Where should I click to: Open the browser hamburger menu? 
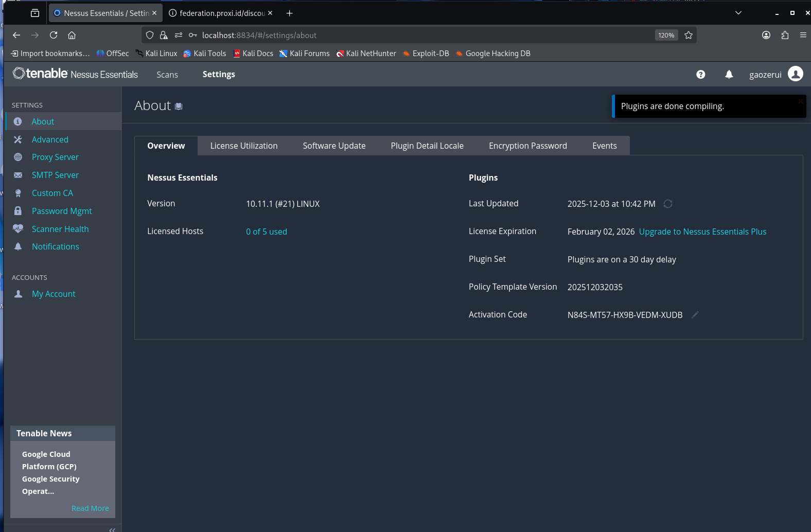803,35
